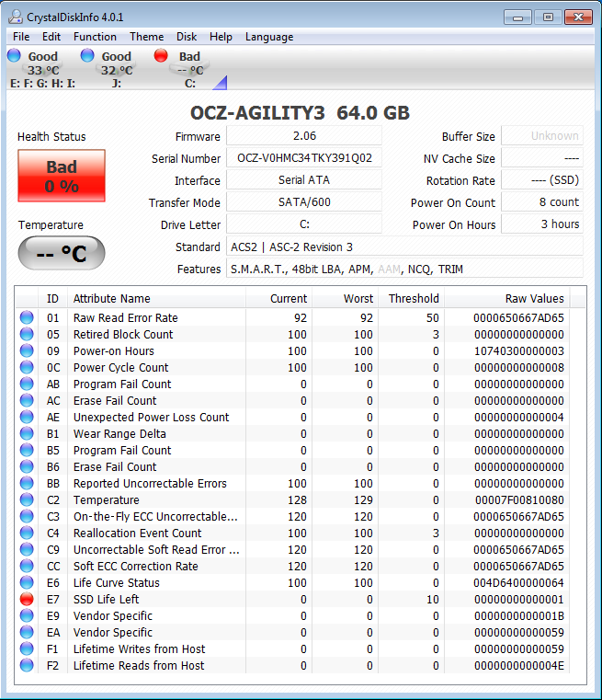This screenshot has width=602, height=700.
Task: Click the blue orb for Uncorrectable Soft Read Error
Action: click(27, 549)
